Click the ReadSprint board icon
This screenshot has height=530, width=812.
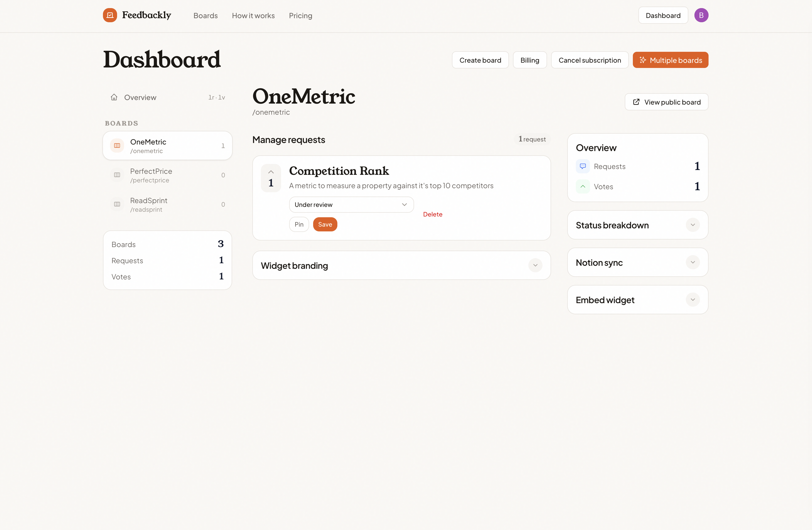(x=117, y=204)
